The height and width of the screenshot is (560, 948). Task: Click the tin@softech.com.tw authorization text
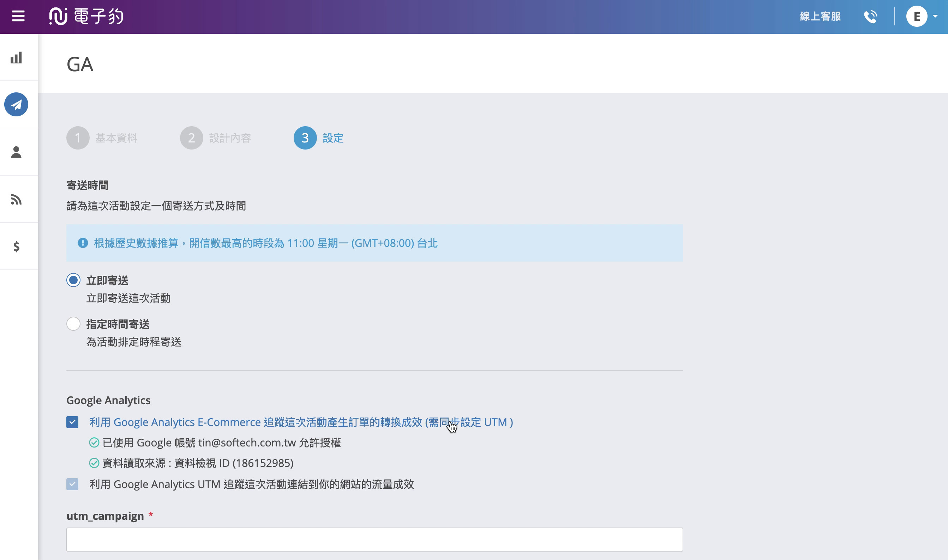coord(222,442)
